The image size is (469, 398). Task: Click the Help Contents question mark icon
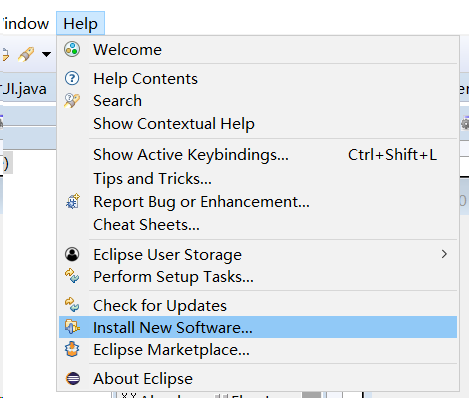pos(72,78)
